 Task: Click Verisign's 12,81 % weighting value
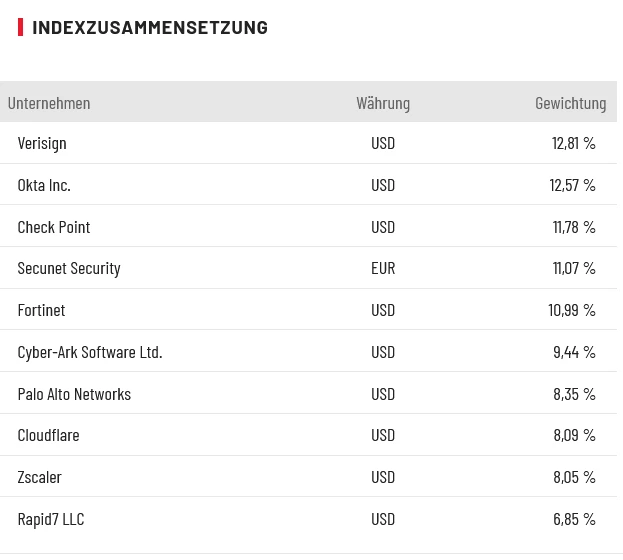click(573, 143)
